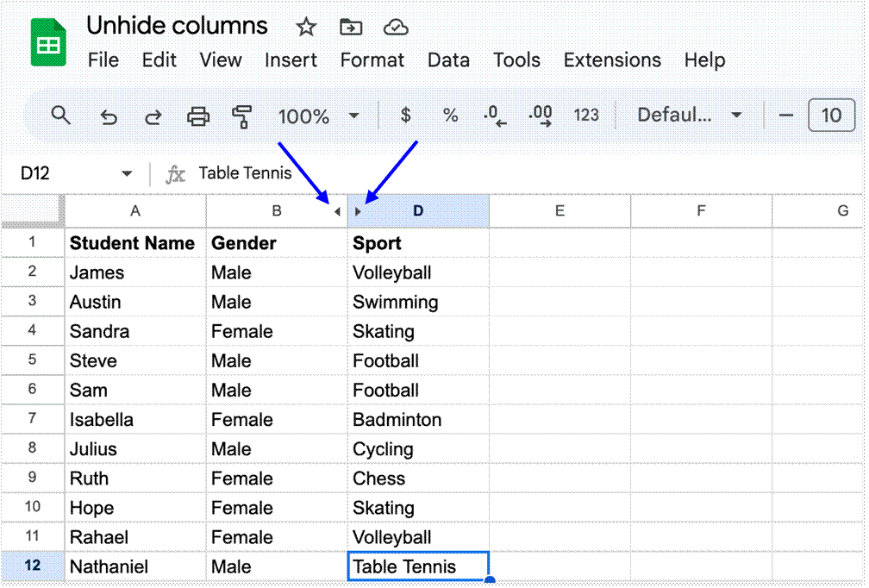Star the Unhide columns spreadsheet

tap(306, 27)
